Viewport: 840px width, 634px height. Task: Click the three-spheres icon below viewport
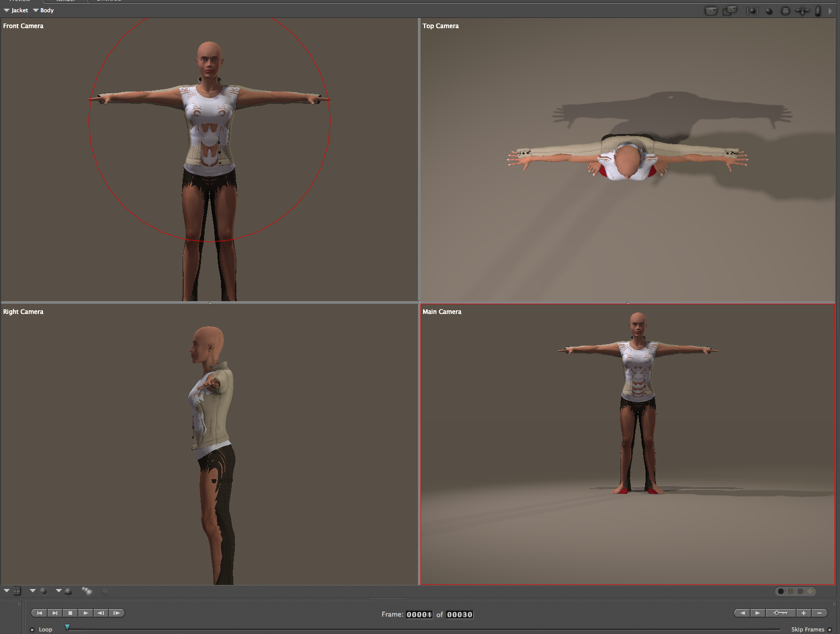(87, 591)
